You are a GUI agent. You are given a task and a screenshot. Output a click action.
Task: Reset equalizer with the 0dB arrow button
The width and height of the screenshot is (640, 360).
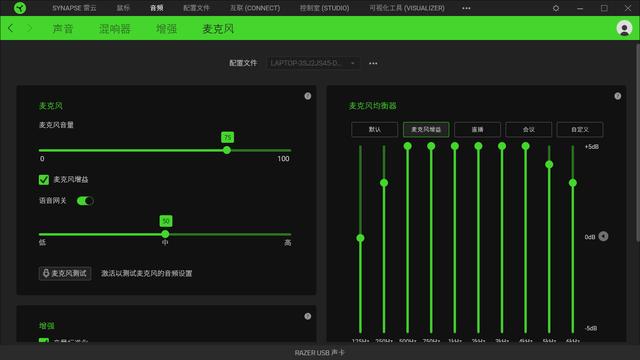click(603, 236)
